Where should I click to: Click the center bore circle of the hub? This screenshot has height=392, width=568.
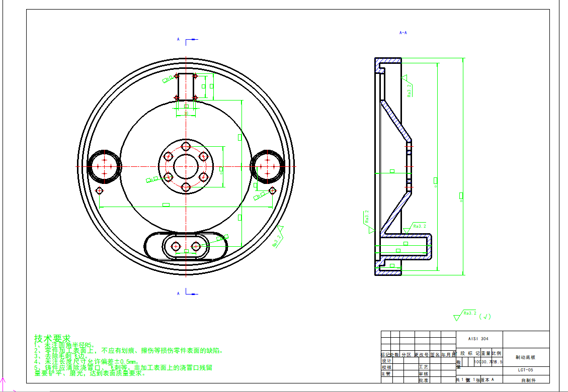pyautogui.click(x=186, y=165)
